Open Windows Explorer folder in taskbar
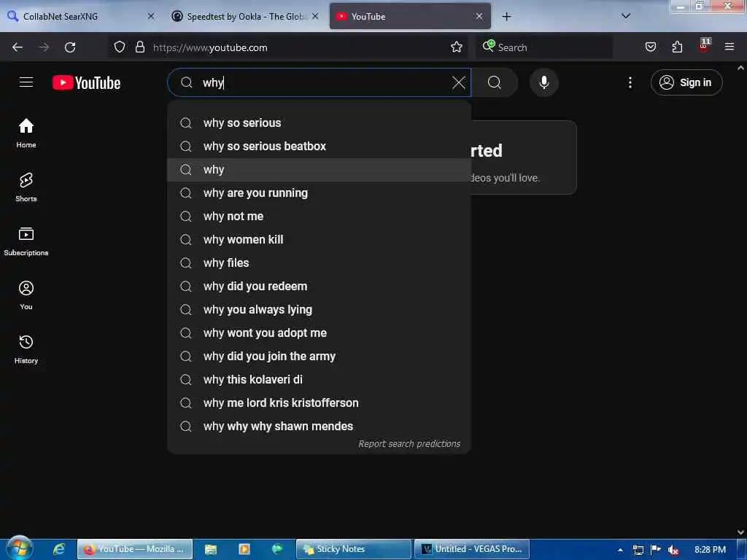Screen dimensions: 747x560 coord(211,549)
